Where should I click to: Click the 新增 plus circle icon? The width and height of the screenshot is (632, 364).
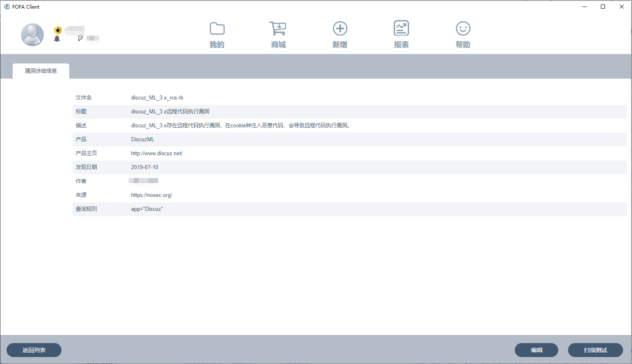340,29
